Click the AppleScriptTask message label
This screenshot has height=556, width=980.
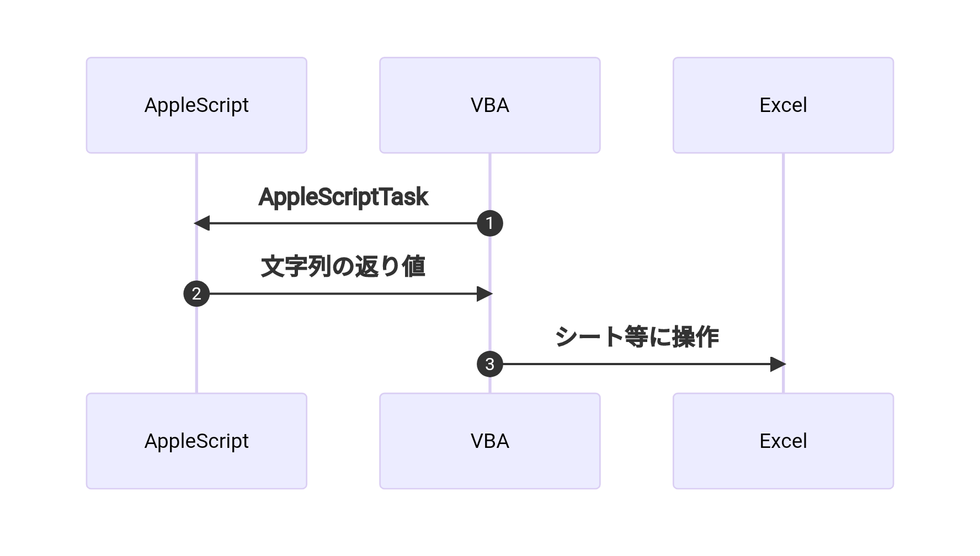point(343,197)
